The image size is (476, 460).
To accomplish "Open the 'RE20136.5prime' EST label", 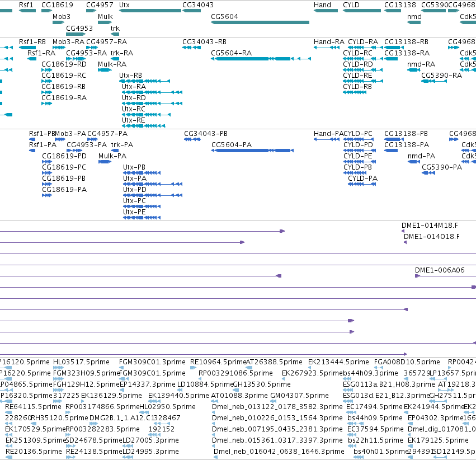I will coord(34,452).
